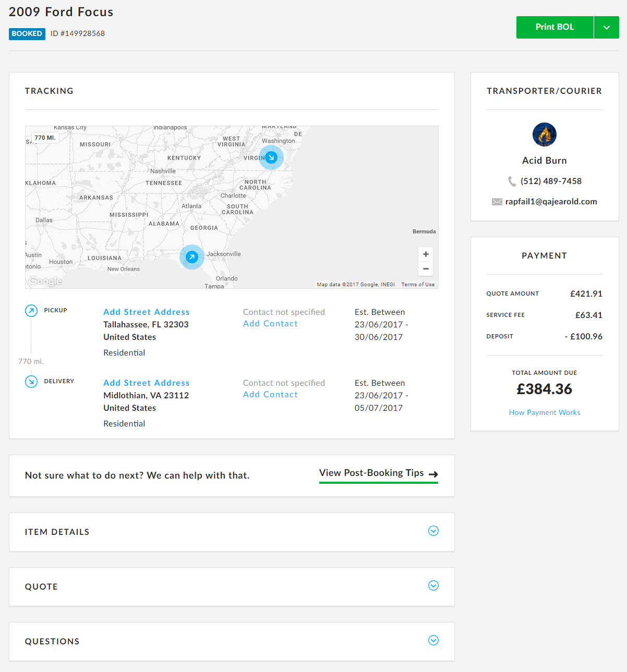The image size is (627, 672).
Task: Click the pickup arrow icon in timeline
Action: 31,311
